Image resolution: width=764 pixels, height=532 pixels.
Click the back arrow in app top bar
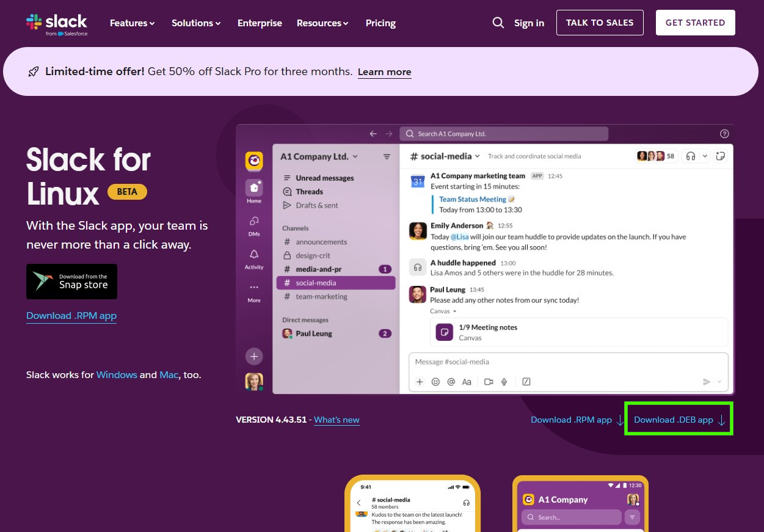click(x=373, y=134)
